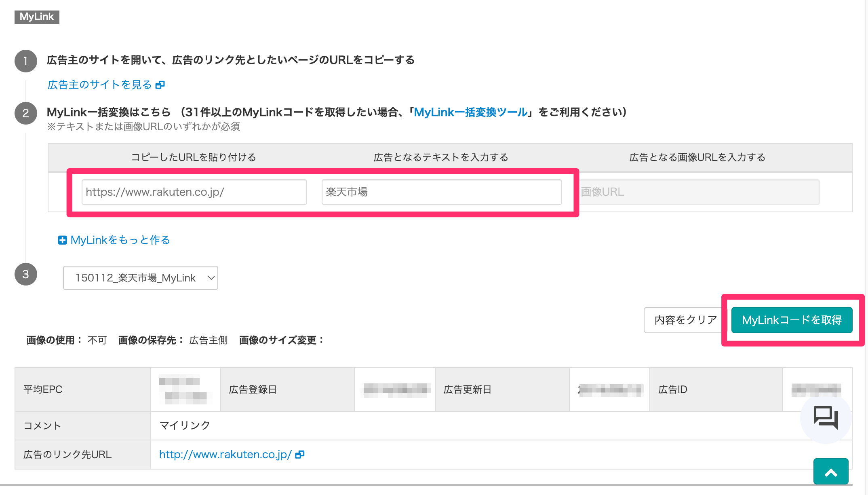The width and height of the screenshot is (868, 495).
Task: Click external-link icon after rakuten.co.jp URL
Action: coord(300,455)
